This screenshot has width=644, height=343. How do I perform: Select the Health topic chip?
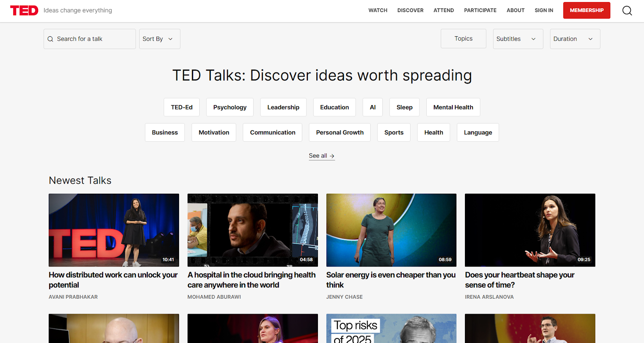(x=433, y=132)
